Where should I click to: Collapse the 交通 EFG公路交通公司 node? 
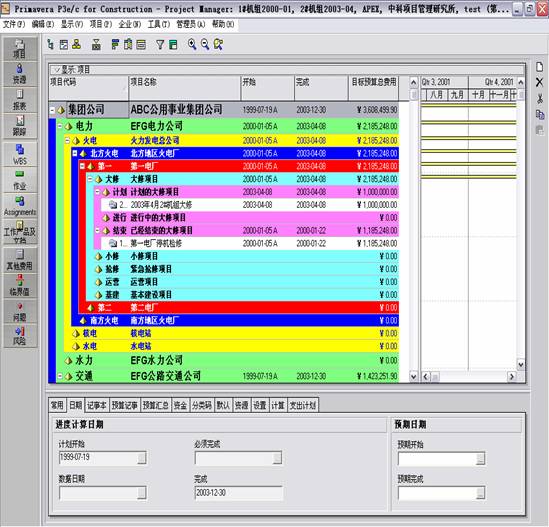pyautogui.click(x=60, y=376)
